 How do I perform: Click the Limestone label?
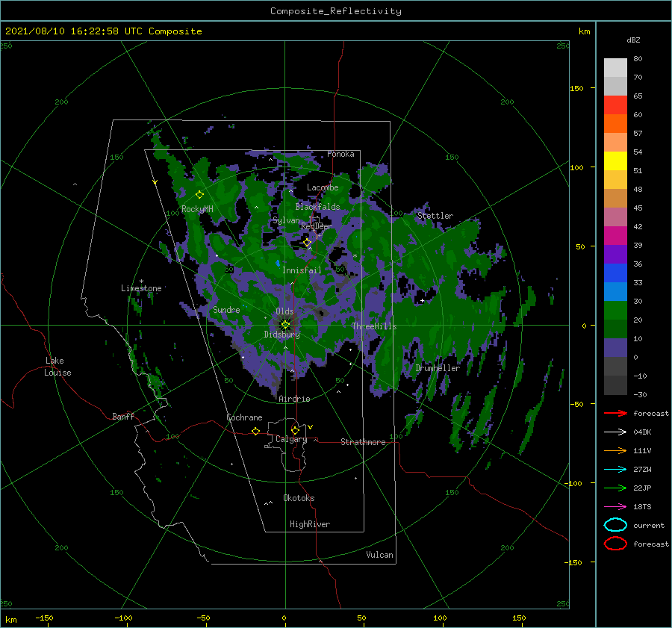click(141, 288)
